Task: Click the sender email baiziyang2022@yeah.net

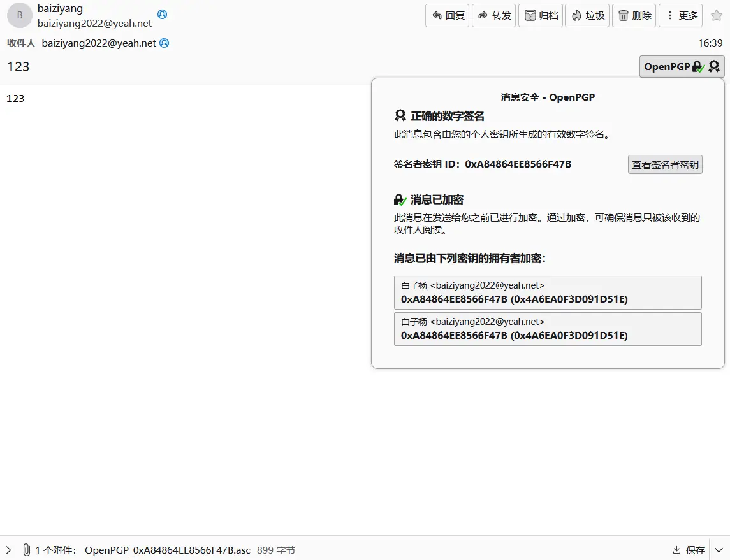Action: coord(94,23)
